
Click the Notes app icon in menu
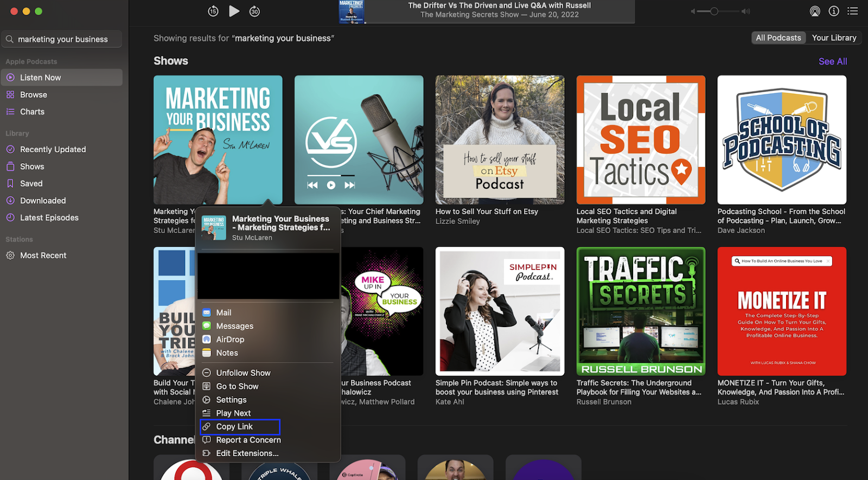207,353
